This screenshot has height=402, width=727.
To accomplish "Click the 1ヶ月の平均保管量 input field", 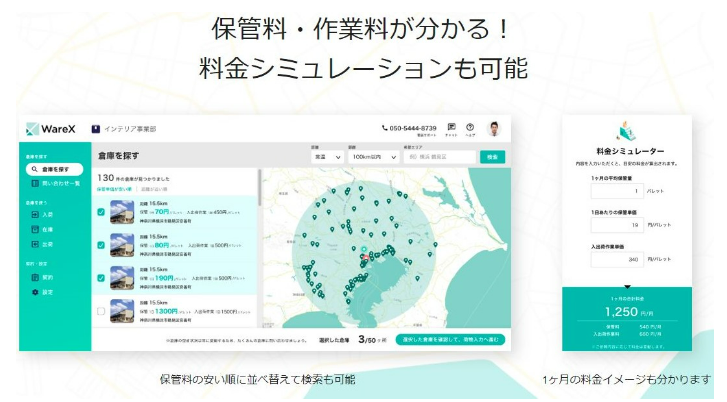I will [x=617, y=191].
